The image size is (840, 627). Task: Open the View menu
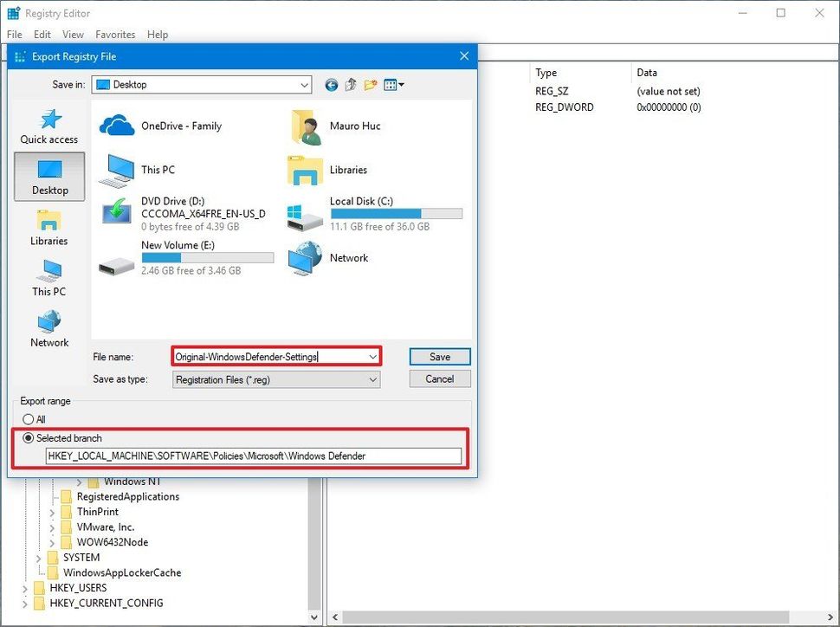pyautogui.click(x=73, y=35)
